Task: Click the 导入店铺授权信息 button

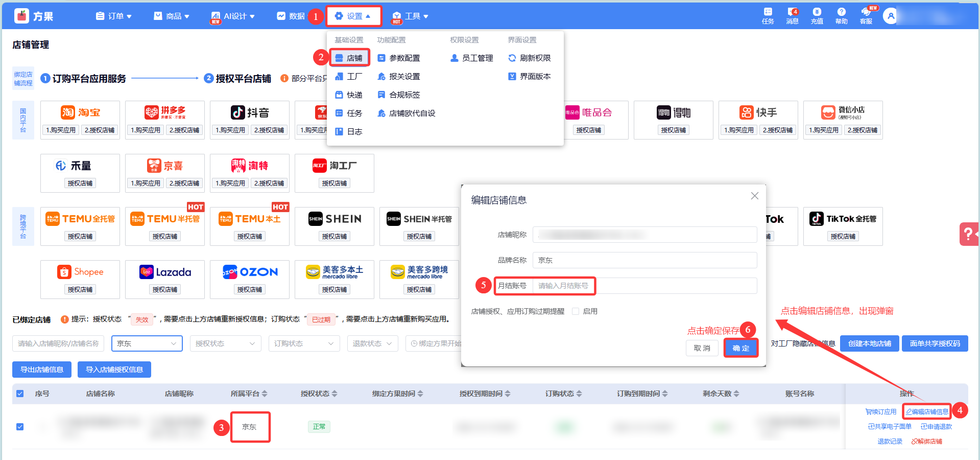Action: [114, 370]
